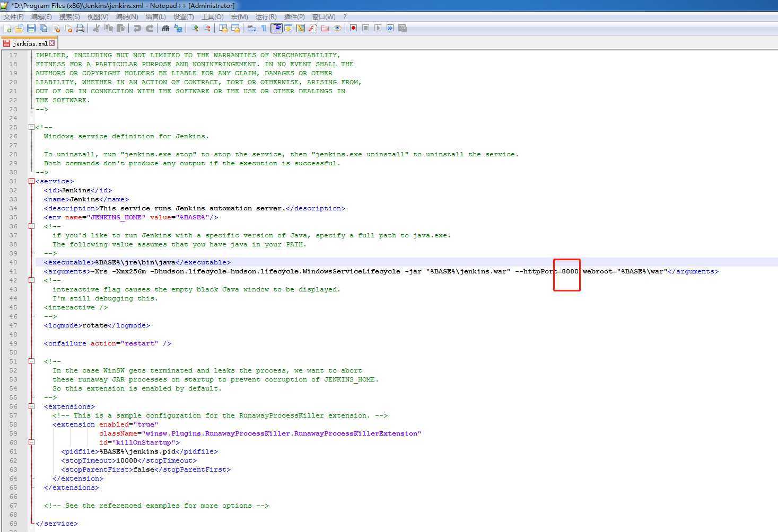The image size is (778, 532).
Task: Collapse the comment fold at line 51
Action: click(31, 361)
